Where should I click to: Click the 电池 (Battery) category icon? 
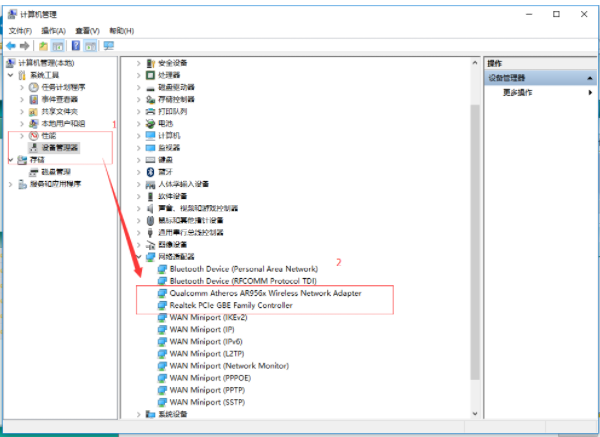[151, 123]
